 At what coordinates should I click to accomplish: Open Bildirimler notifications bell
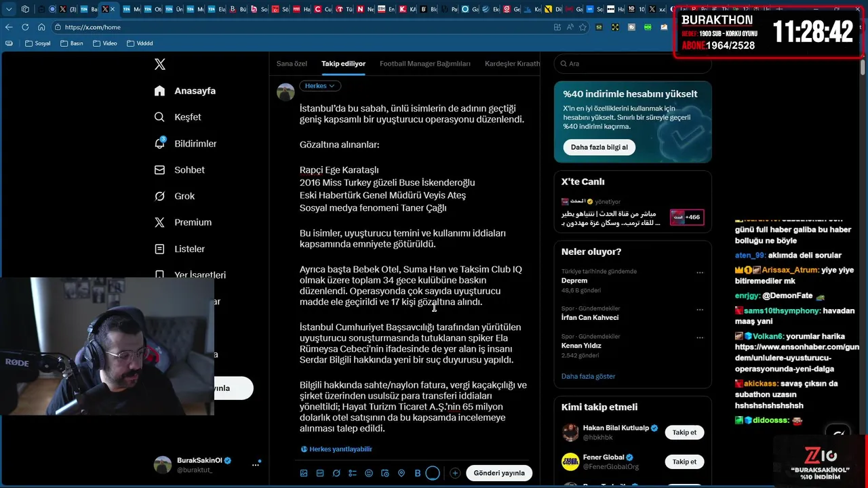pos(159,144)
